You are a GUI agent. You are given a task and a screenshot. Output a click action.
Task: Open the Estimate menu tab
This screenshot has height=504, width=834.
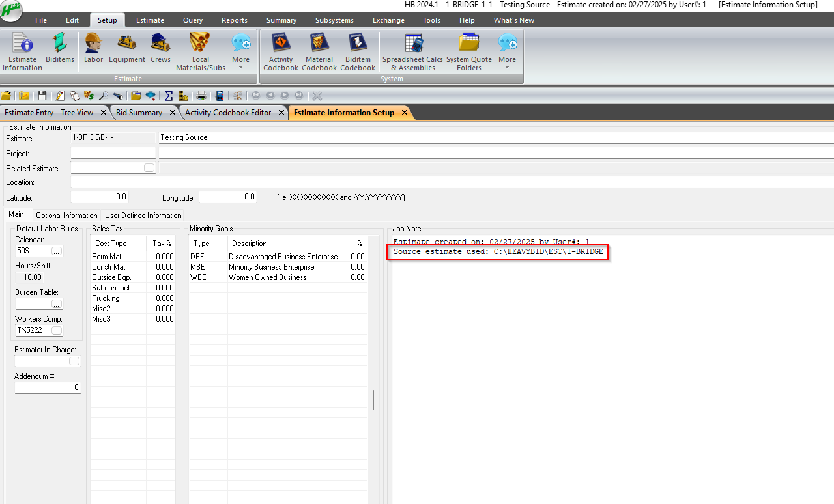pyautogui.click(x=150, y=20)
